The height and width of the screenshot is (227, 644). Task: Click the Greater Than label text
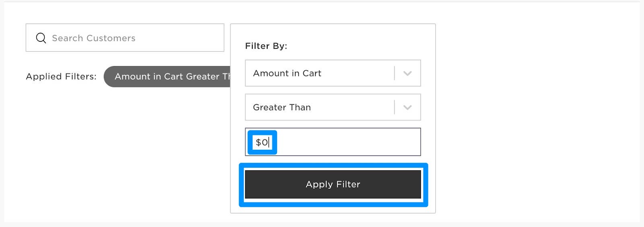pyautogui.click(x=282, y=107)
